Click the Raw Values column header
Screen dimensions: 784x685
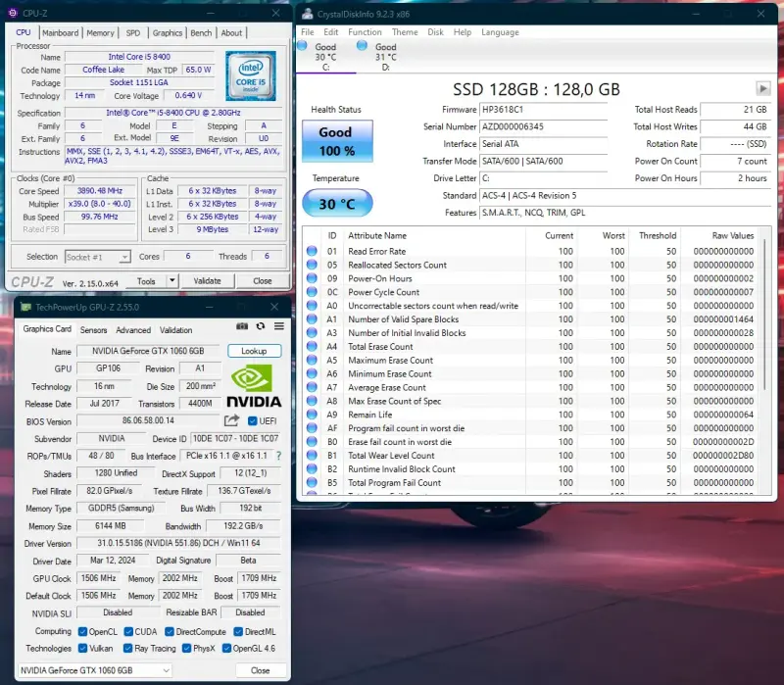[732, 235]
